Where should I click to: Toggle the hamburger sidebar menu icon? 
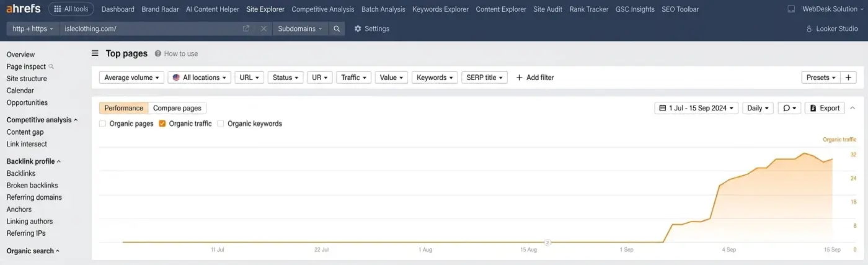click(95, 53)
